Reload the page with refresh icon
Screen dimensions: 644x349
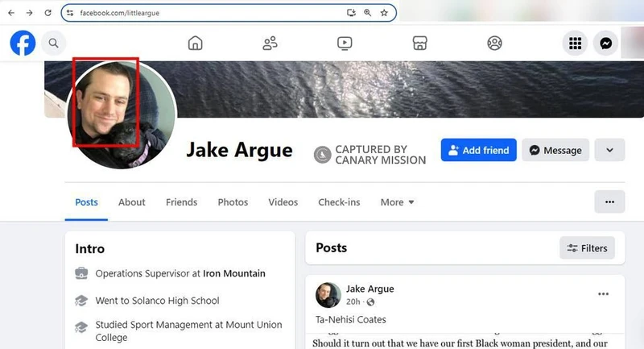coord(47,13)
